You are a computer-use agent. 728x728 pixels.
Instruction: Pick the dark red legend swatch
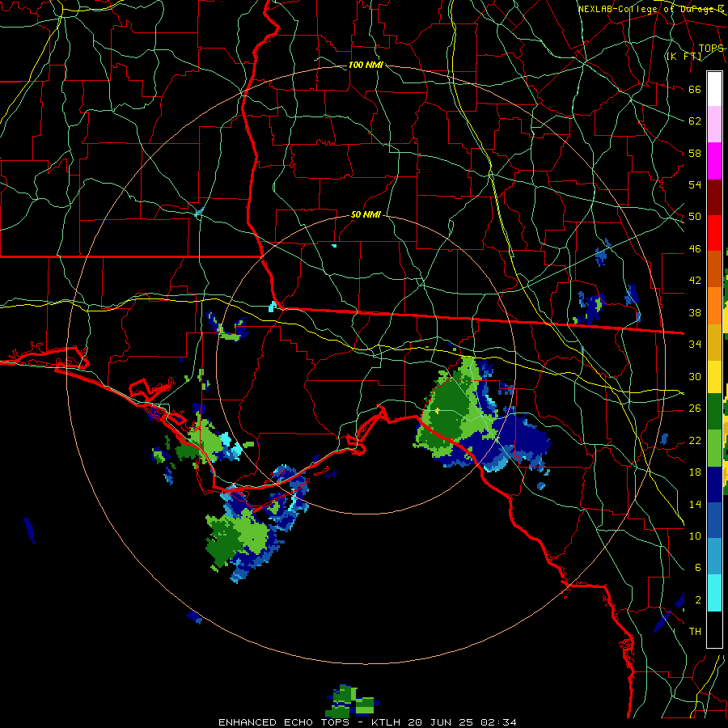click(x=714, y=198)
